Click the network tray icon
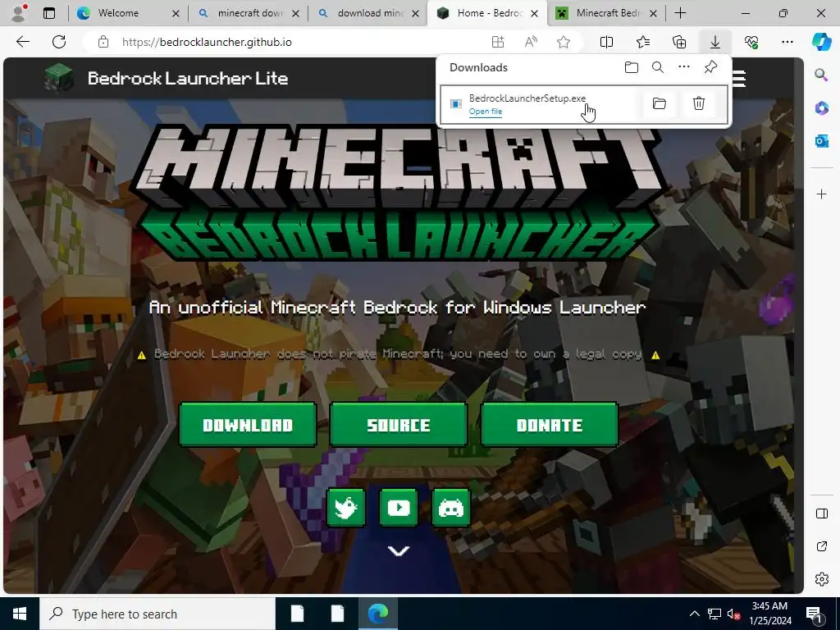Viewport: 840px width, 630px height. pyautogui.click(x=714, y=614)
